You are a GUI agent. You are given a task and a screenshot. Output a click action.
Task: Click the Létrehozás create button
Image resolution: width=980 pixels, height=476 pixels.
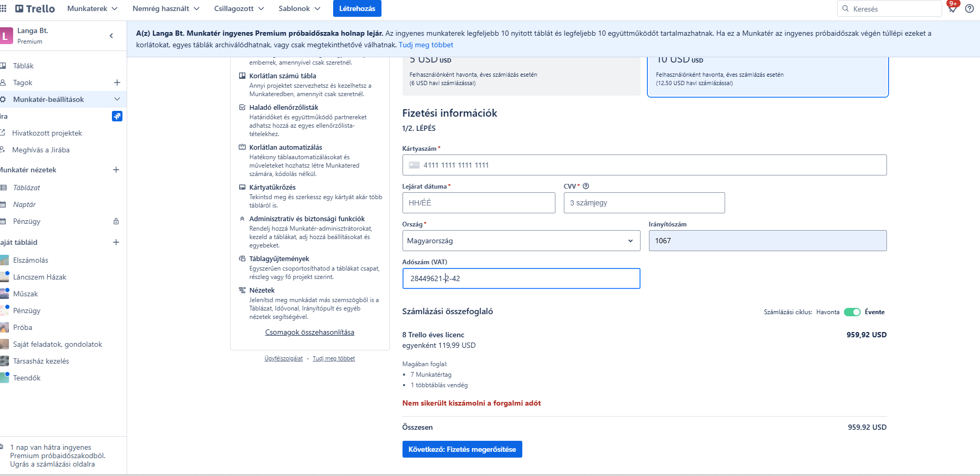click(x=357, y=8)
